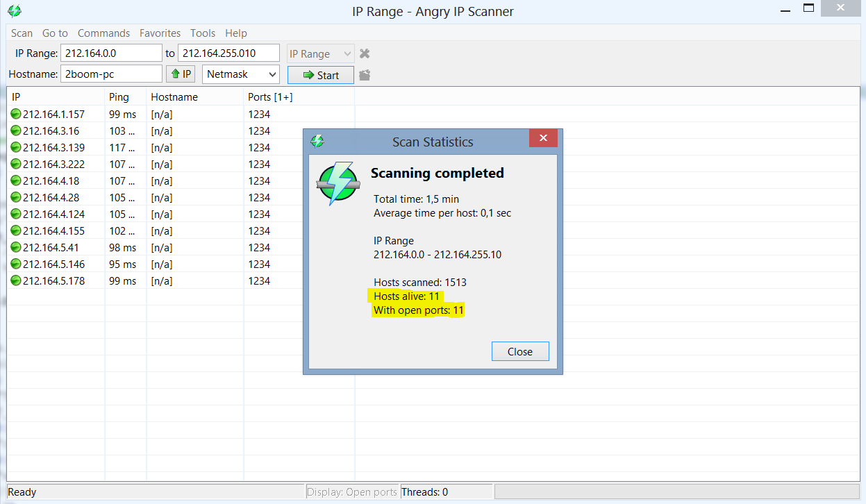
Task: Sort by the Ports [1+] column header
Action: [299, 97]
